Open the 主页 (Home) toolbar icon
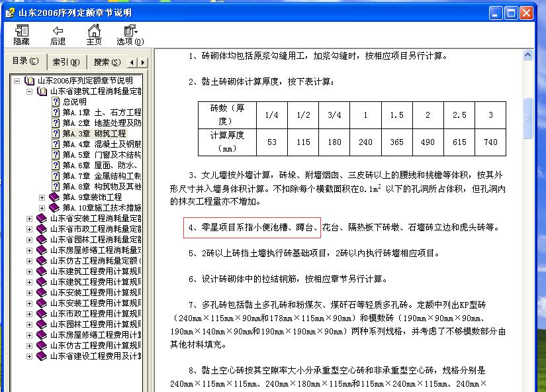The height and width of the screenshot is (392, 546). 94,35
